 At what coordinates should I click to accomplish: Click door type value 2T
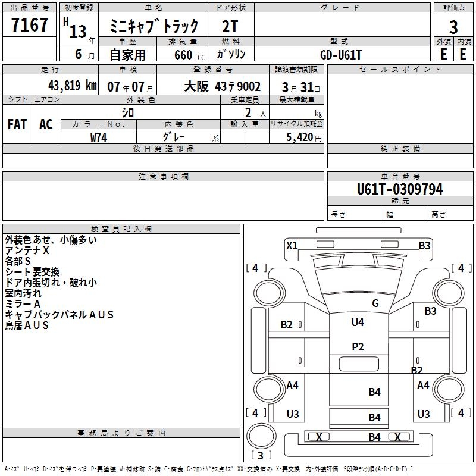pos(230,26)
